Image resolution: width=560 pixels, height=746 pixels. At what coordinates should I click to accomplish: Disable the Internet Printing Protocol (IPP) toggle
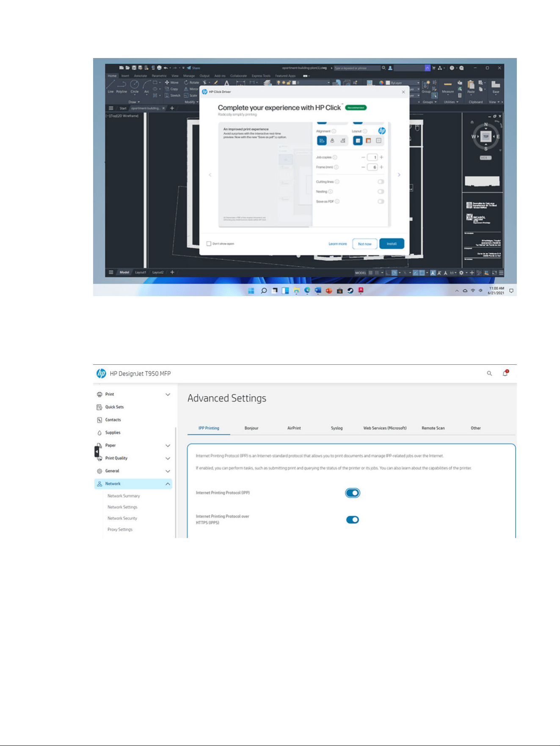pos(353,493)
